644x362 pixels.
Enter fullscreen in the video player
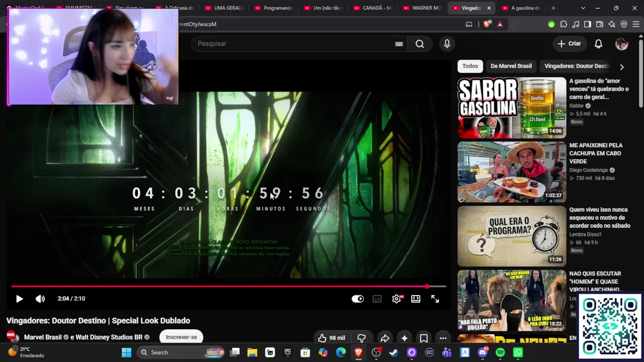click(x=435, y=299)
